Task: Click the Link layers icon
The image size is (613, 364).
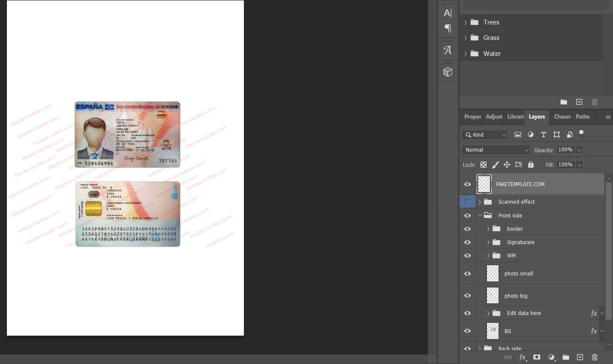Action: [x=508, y=357]
